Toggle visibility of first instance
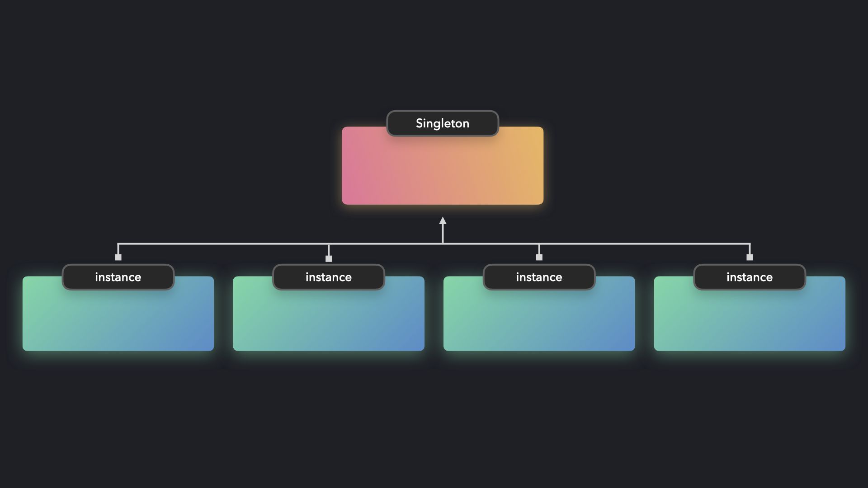The width and height of the screenshot is (868, 488). tap(118, 277)
